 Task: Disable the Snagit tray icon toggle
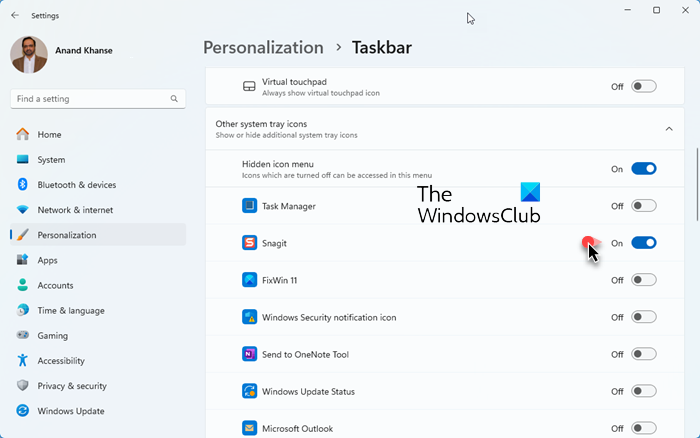coord(644,243)
